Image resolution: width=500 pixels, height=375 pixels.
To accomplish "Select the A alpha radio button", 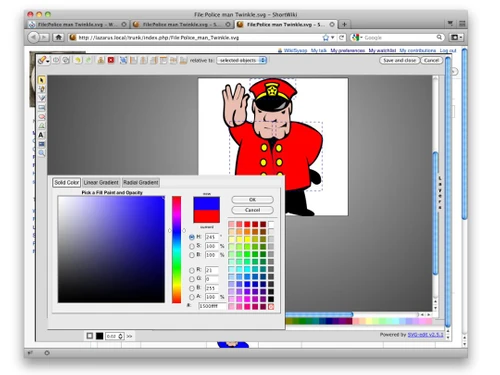I will [x=192, y=297].
